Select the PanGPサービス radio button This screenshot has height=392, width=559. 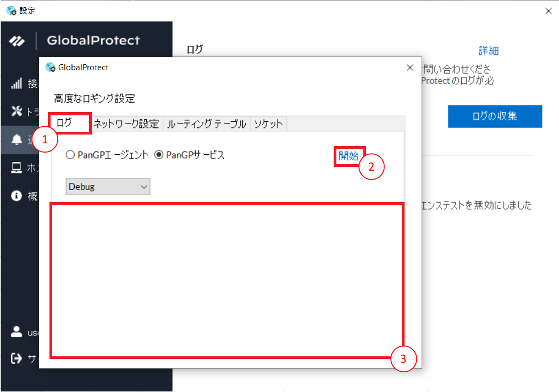tap(159, 155)
